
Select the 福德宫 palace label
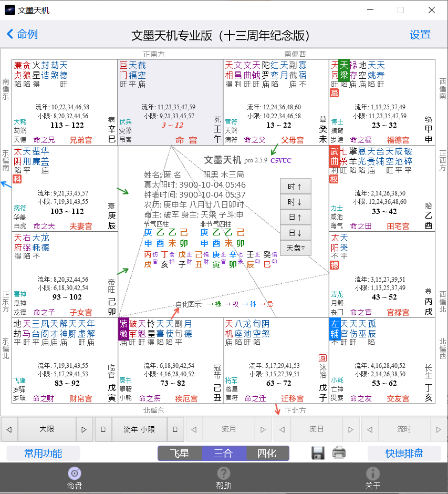coord(398,140)
